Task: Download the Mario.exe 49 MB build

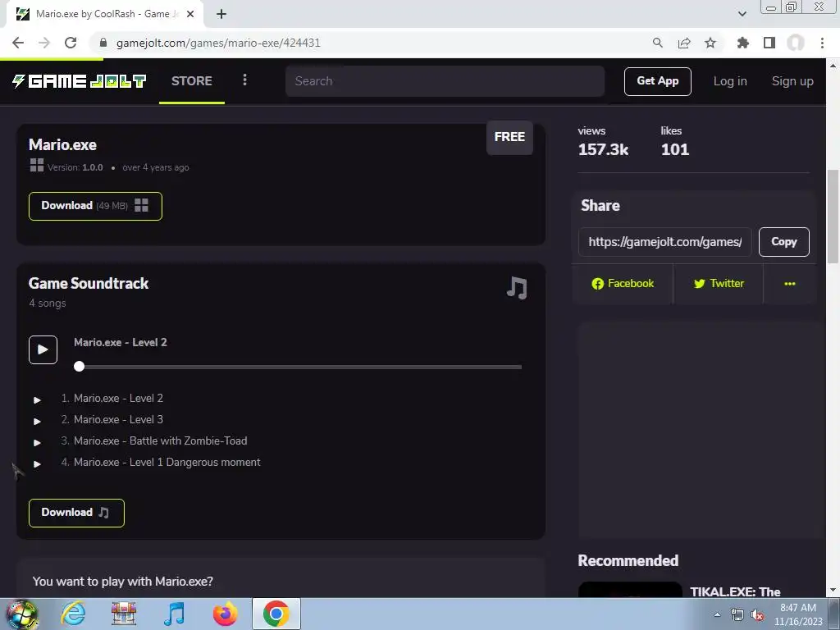Action: pos(95,206)
